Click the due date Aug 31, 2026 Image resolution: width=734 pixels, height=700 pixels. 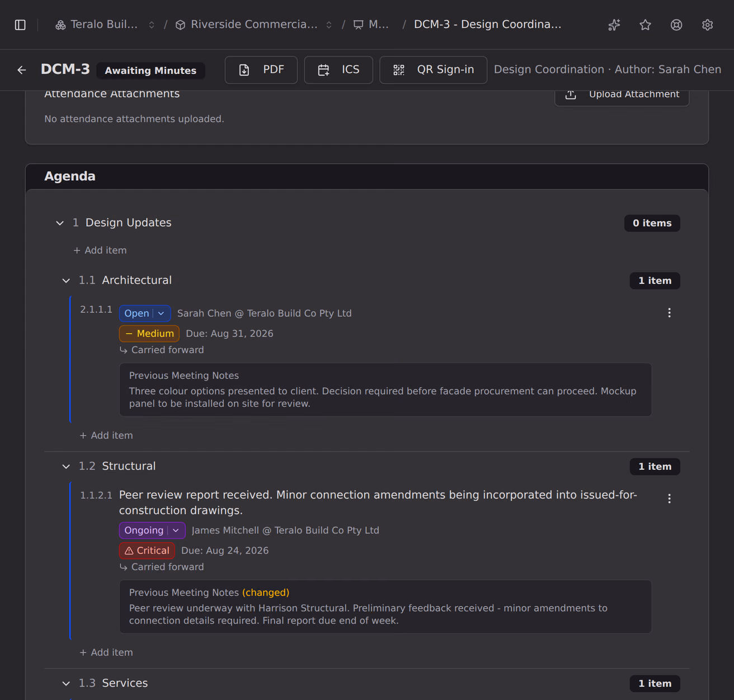pos(229,333)
